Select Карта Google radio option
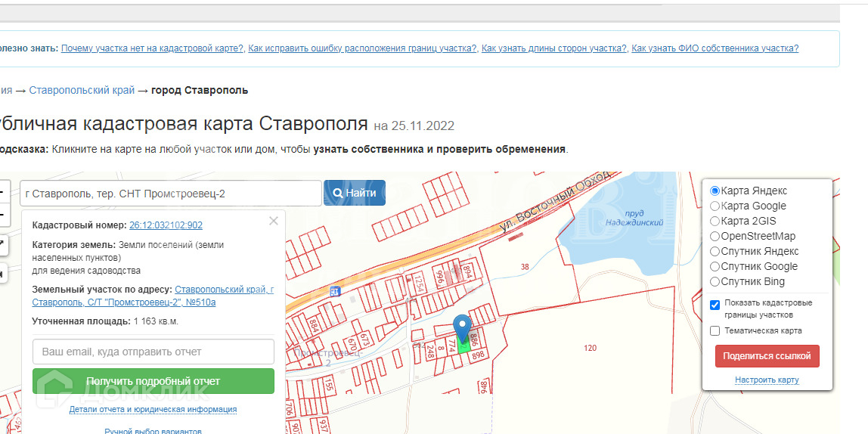 point(715,206)
